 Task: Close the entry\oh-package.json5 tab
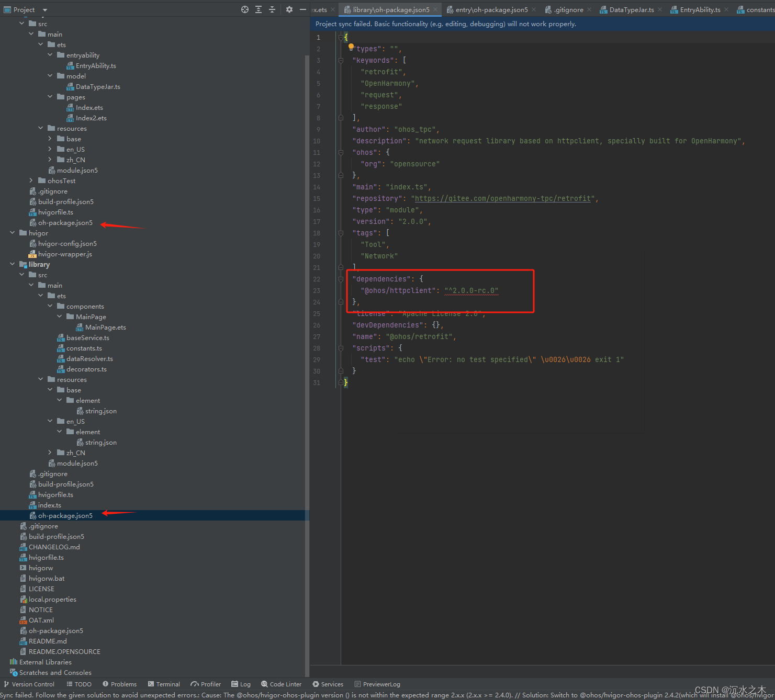tap(534, 9)
